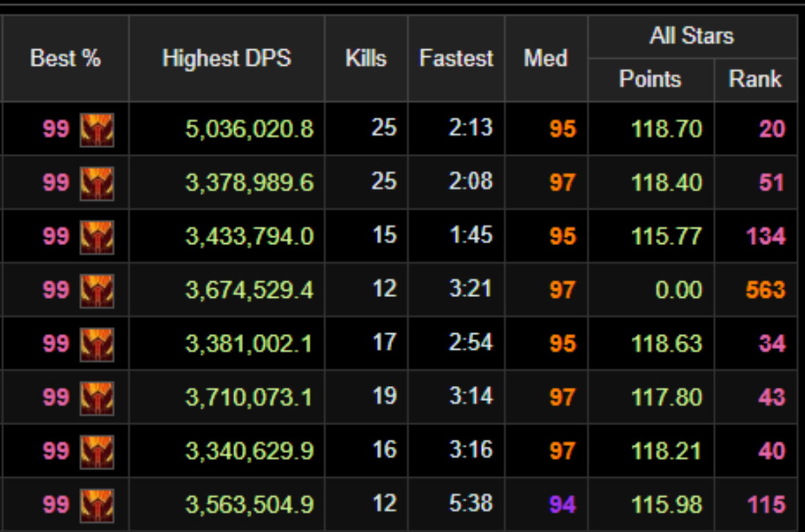Open highest DPS value 3,433,794.0
Screen dimensions: 805x532
pos(249,236)
